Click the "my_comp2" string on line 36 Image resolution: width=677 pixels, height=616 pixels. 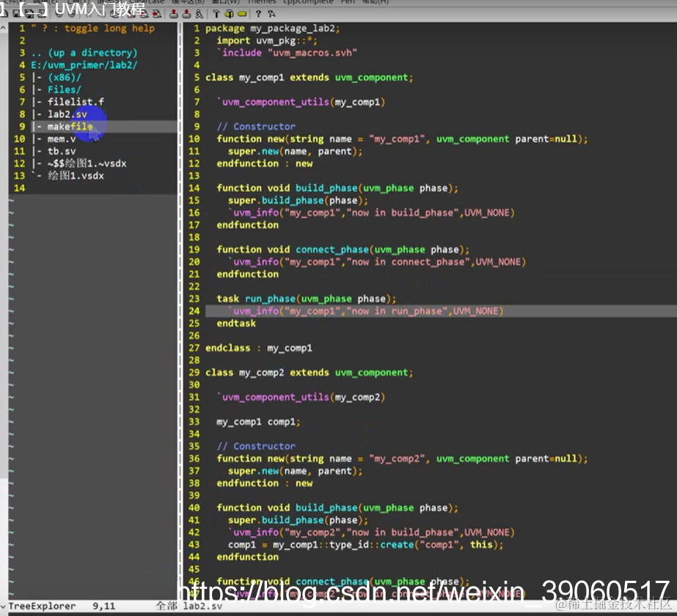pyautogui.click(x=398, y=459)
